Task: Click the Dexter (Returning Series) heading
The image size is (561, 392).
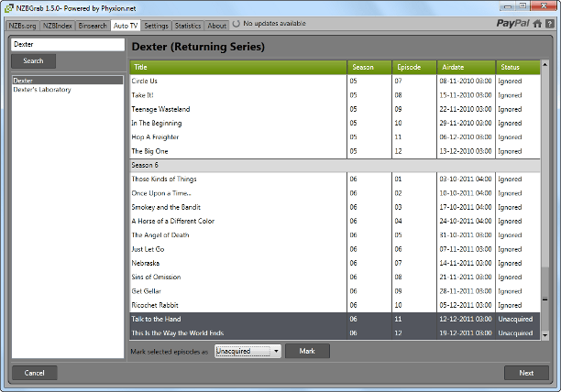Action: [198, 47]
